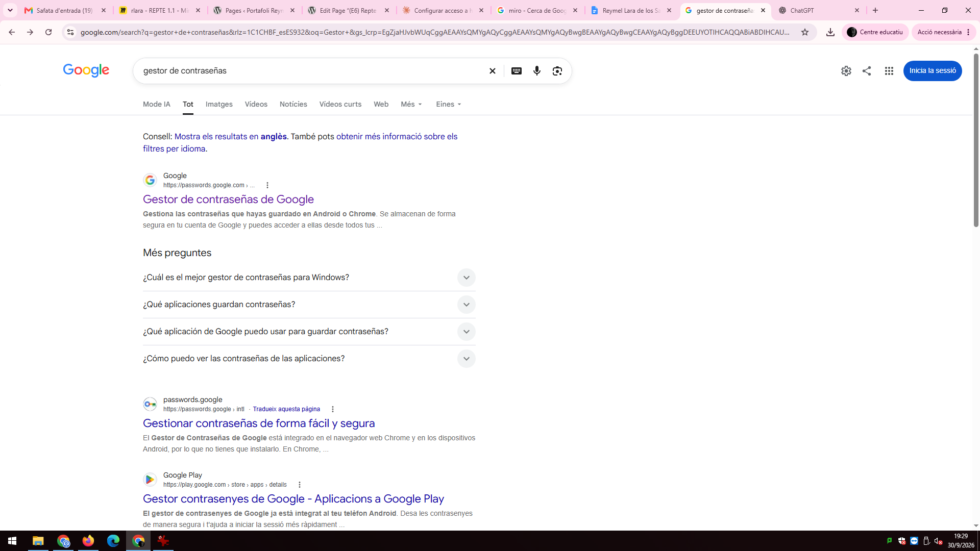Click the share icon near the top right
This screenshot has height=551, width=980.
(866, 71)
